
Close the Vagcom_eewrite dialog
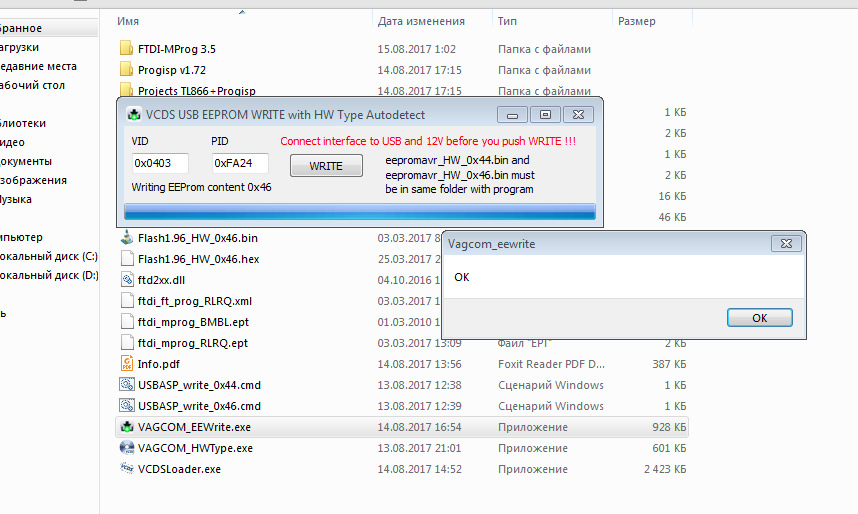tap(786, 244)
